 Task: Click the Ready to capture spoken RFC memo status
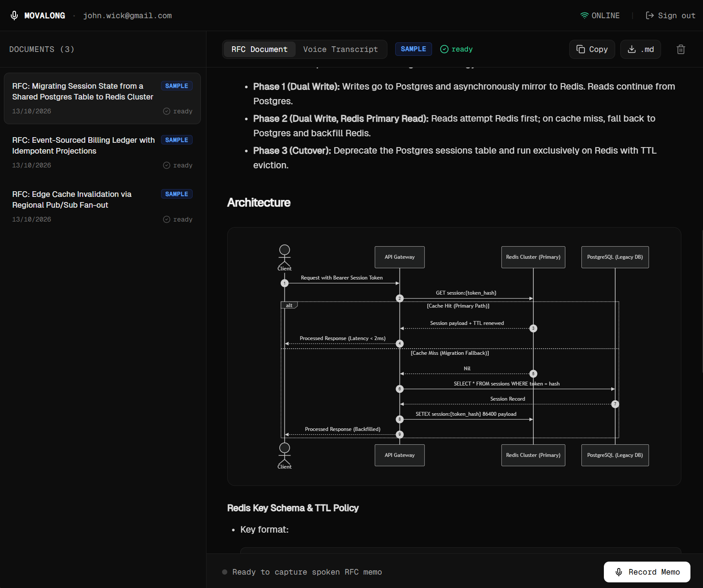pos(307,572)
